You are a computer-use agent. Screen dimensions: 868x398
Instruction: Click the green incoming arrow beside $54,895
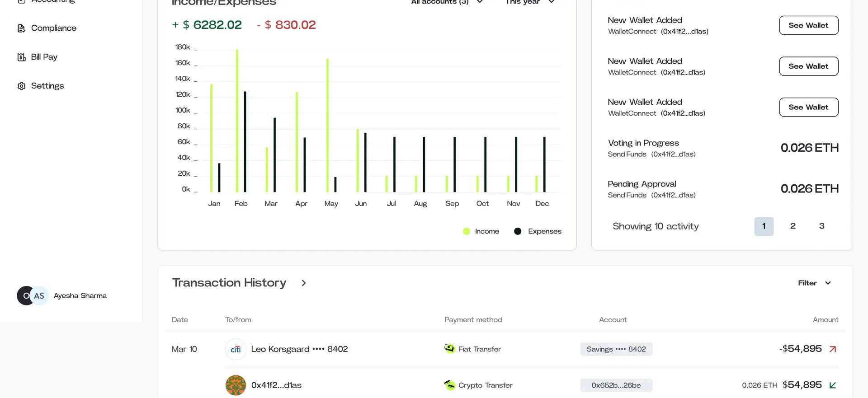pyautogui.click(x=833, y=385)
